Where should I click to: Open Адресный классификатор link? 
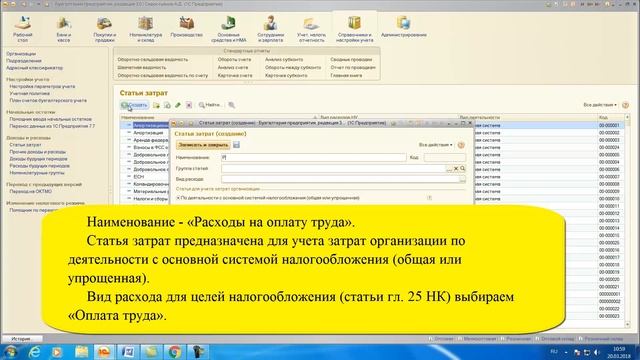point(34,68)
